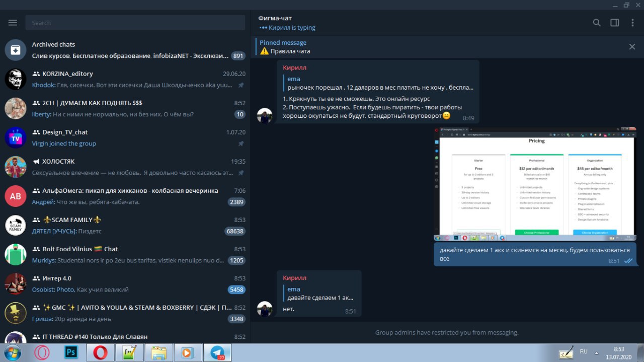The width and height of the screenshot is (644, 362).
Task: Open the Windows Start button
Action: click(12, 352)
